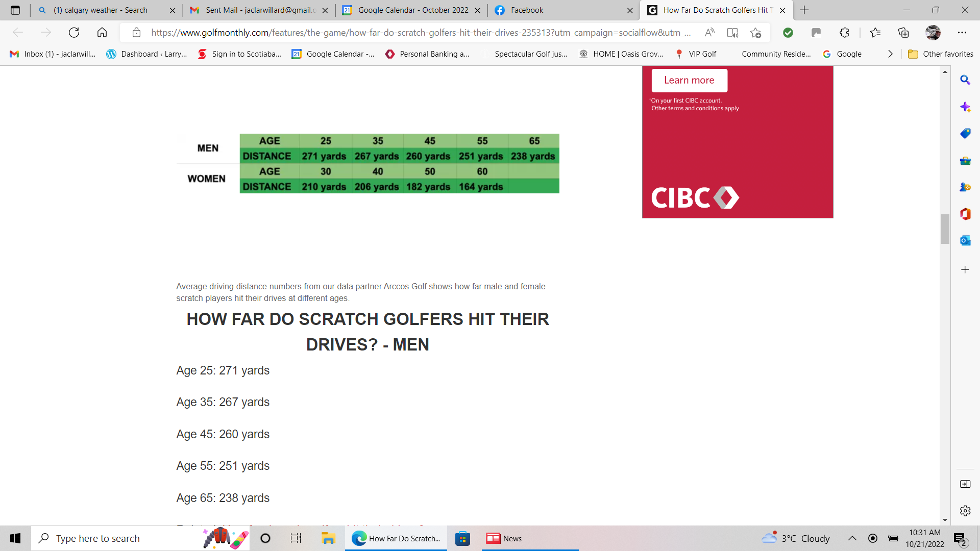Screen dimensions: 980x551
Task: Open the Outlook icon in sidebar
Action: click(965, 240)
